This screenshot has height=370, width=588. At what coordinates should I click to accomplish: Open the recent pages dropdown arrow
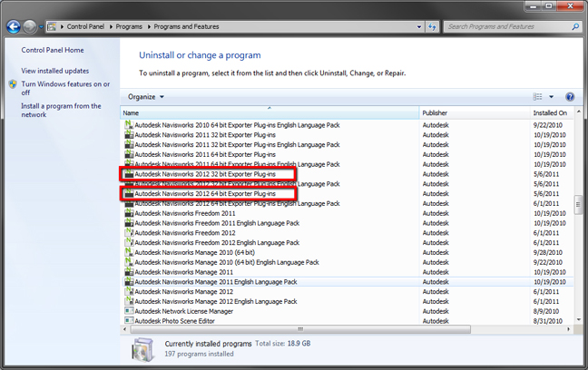41,27
